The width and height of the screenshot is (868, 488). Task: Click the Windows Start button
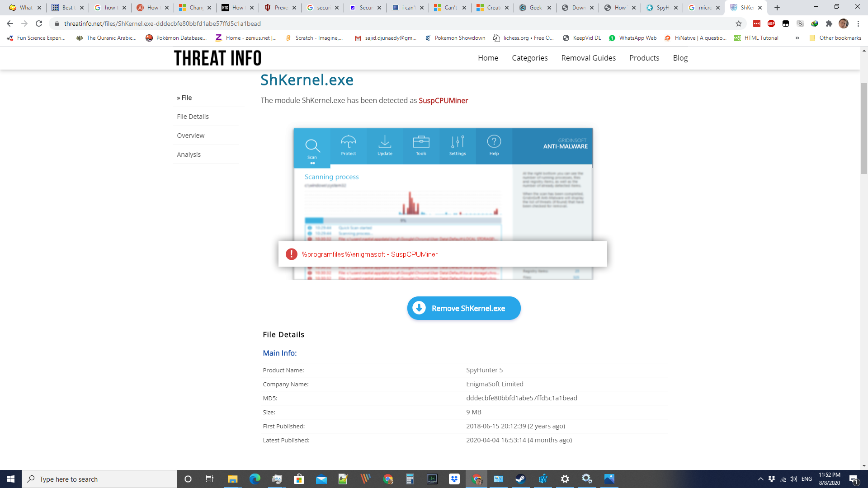pyautogui.click(x=11, y=479)
